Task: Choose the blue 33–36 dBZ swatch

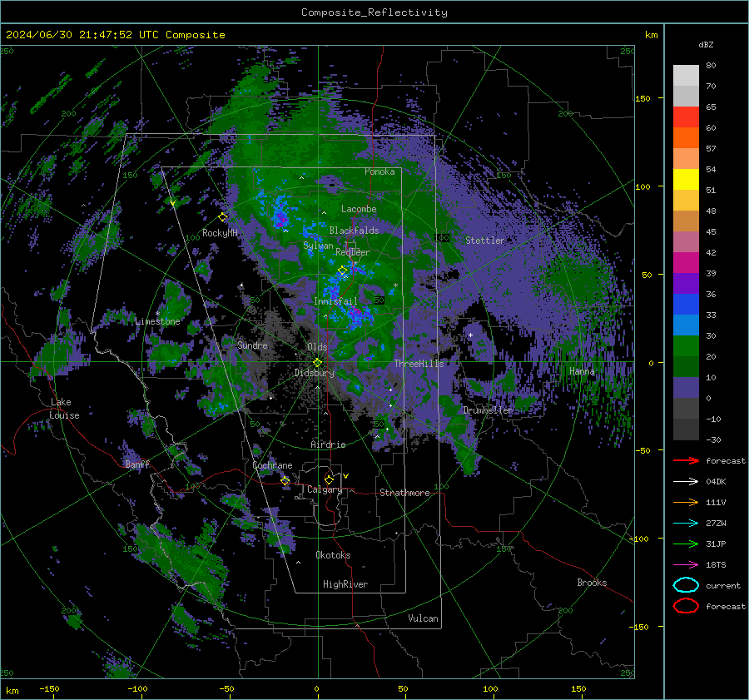Action: click(x=686, y=305)
